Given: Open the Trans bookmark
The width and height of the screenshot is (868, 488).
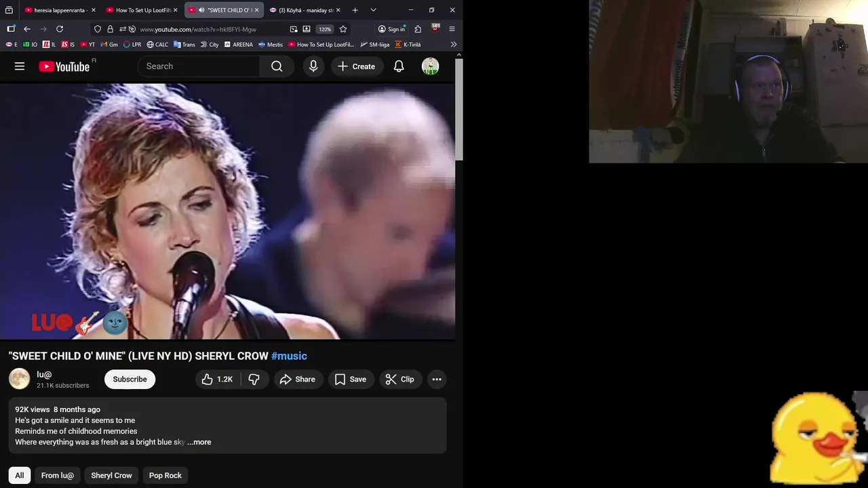Looking at the screenshot, I should point(184,45).
